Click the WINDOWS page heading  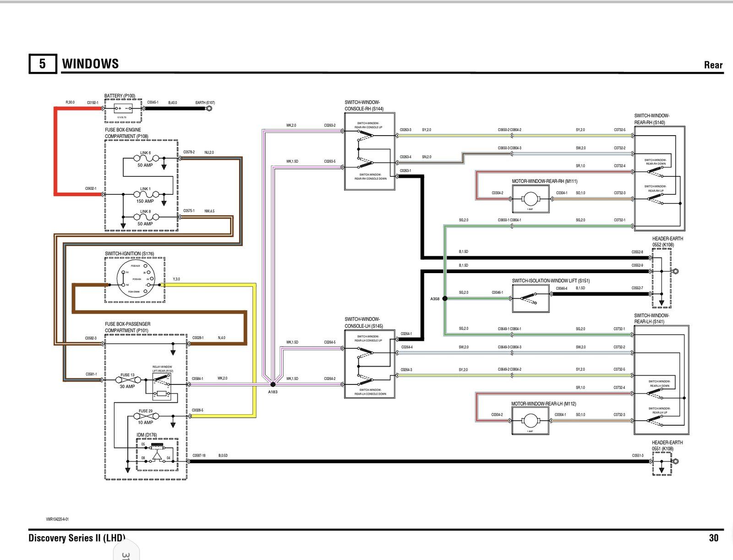[x=90, y=64]
